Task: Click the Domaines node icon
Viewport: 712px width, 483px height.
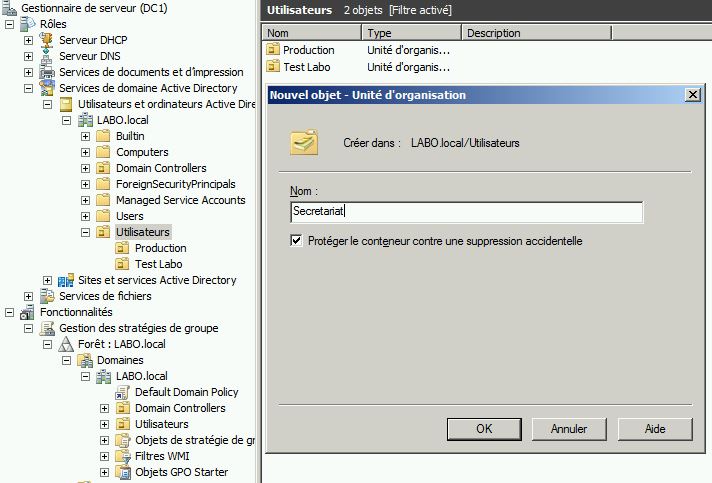Action: click(85, 360)
